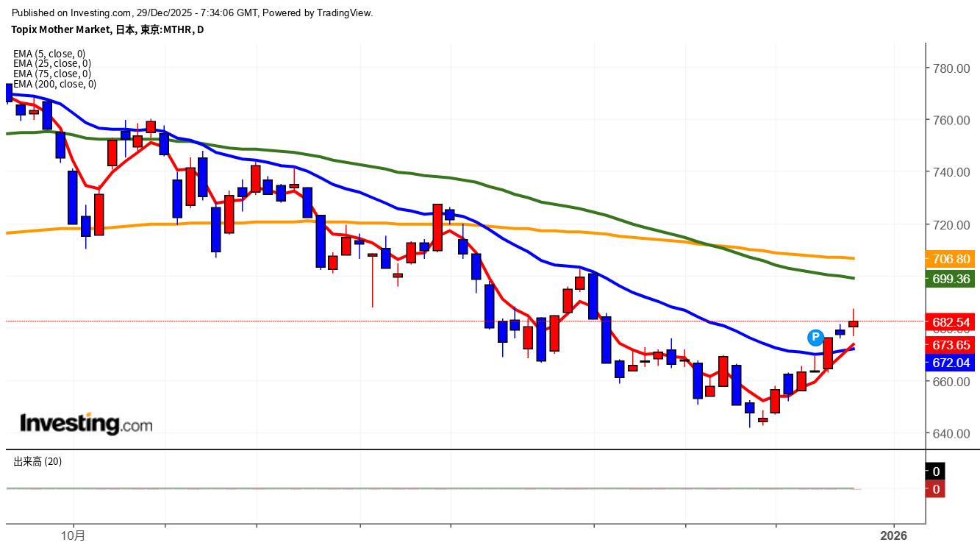Select the EMA (5, close, 0) legend
The height and width of the screenshot is (548, 980).
tap(49, 54)
